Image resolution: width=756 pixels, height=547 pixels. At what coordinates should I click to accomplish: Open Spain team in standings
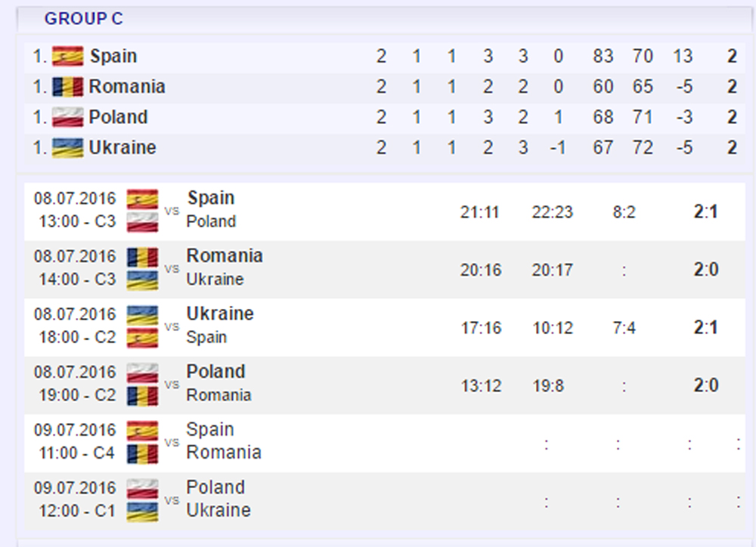pyautogui.click(x=113, y=57)
